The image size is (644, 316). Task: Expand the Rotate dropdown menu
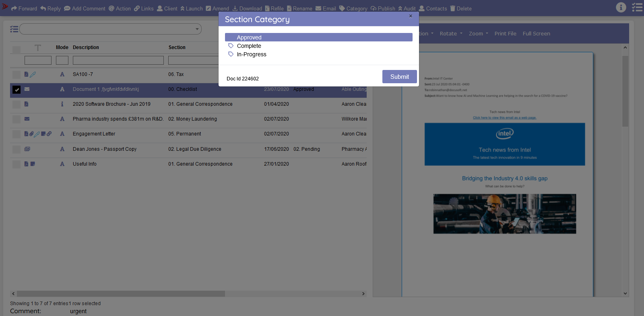tap(451, 34)
